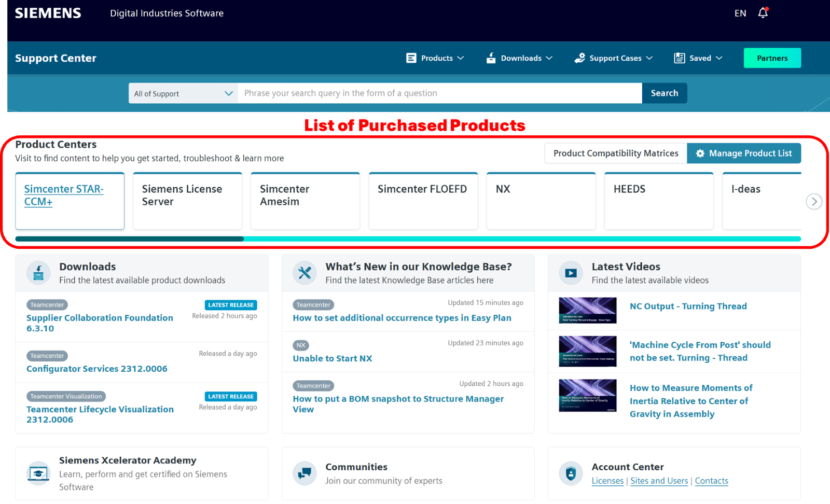Change language via EN selector
The height and width of the screenshot is (504, 830).
740,13
